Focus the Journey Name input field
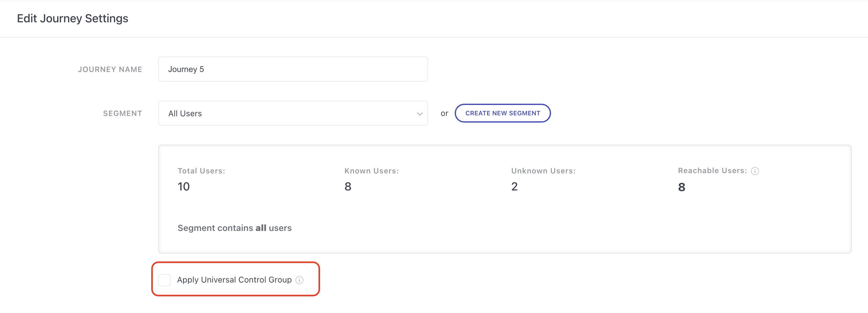The image size is (868, 313). (292, 69)
